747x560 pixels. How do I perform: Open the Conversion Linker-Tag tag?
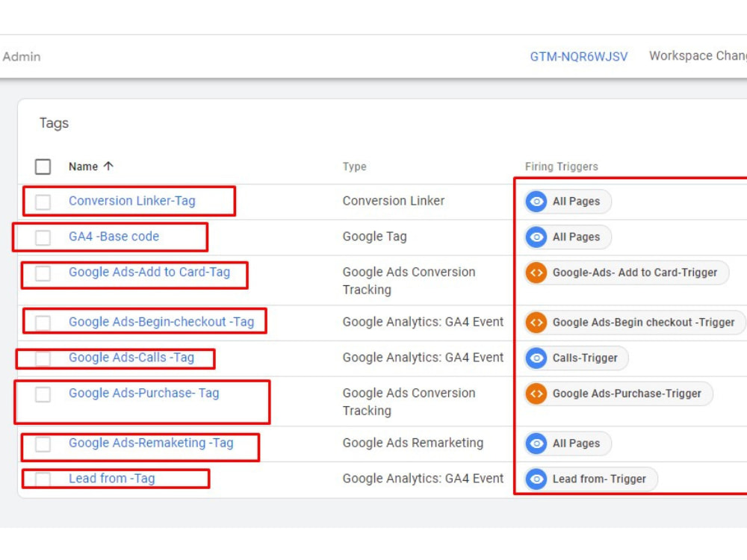(x=132, y=201)
